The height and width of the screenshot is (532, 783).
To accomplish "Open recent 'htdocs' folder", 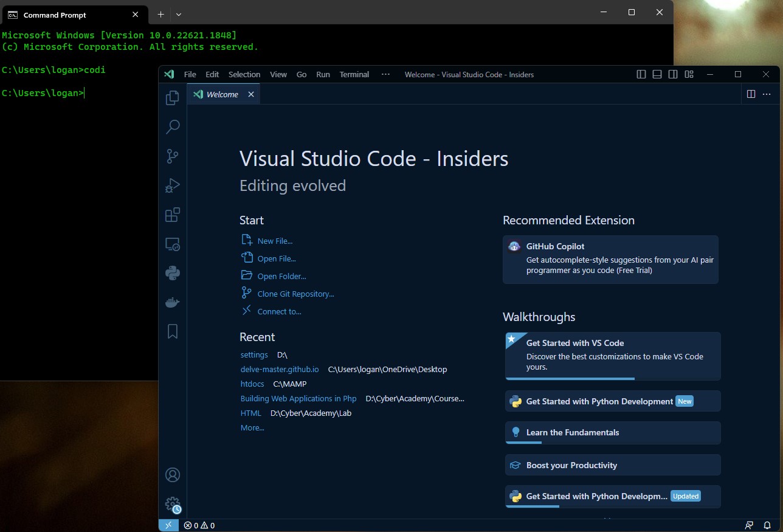I will (252, 384).
